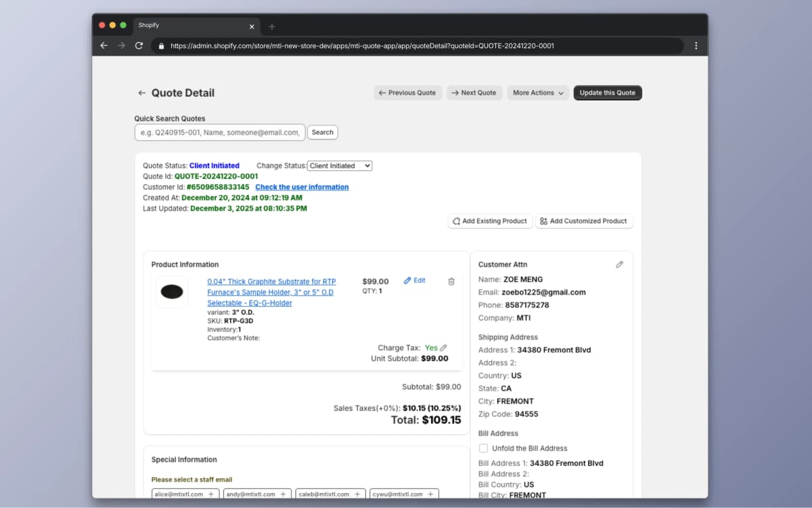Viewport: 812px width, 508px height.
Task: Check the Unfold the Bill Address checkbox
Action: tap(483, 448)
